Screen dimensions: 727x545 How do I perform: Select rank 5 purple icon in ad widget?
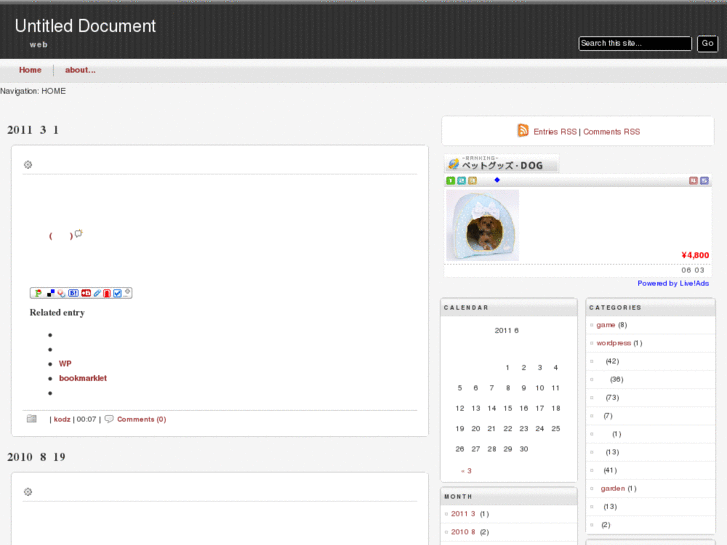coord(704,180)
